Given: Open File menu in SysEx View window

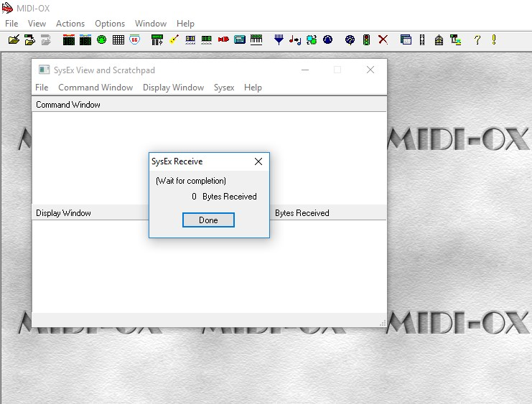Looking at the screenshot, I should (42, 87).
